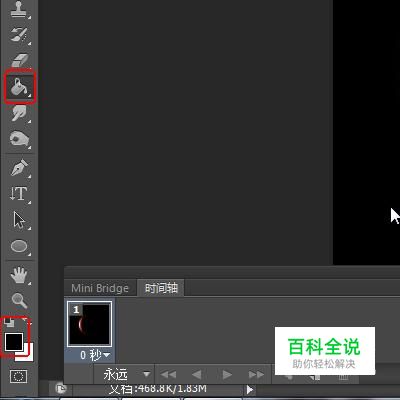The height and width of the screenshot is (400, 400).
Task: Open the background white color picker
Action: coord(29,355)
